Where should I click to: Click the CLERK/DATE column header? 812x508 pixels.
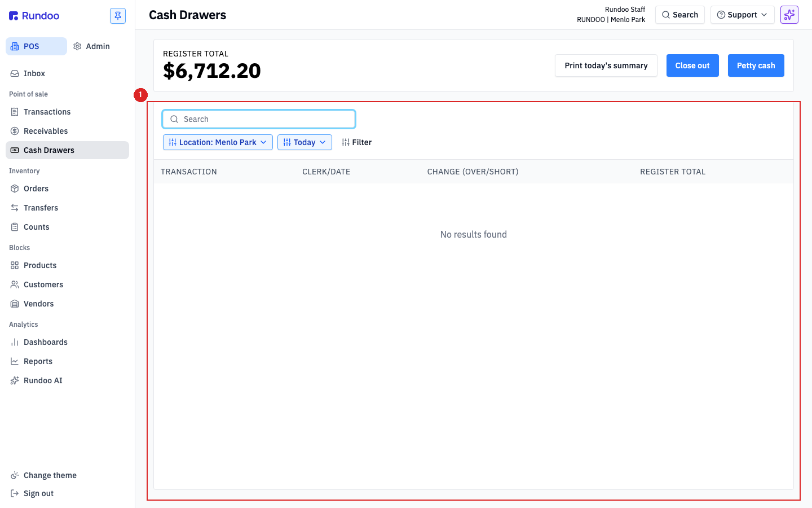326,172
